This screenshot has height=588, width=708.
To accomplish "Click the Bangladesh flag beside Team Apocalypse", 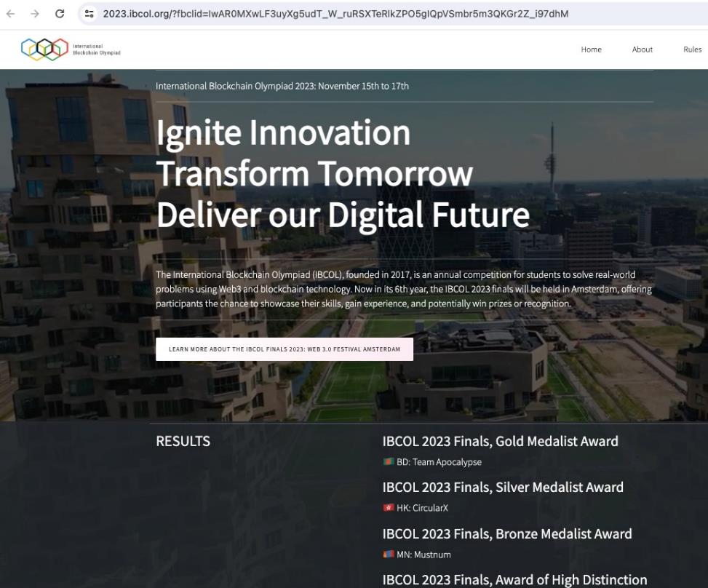I will [x=389, y=461].
